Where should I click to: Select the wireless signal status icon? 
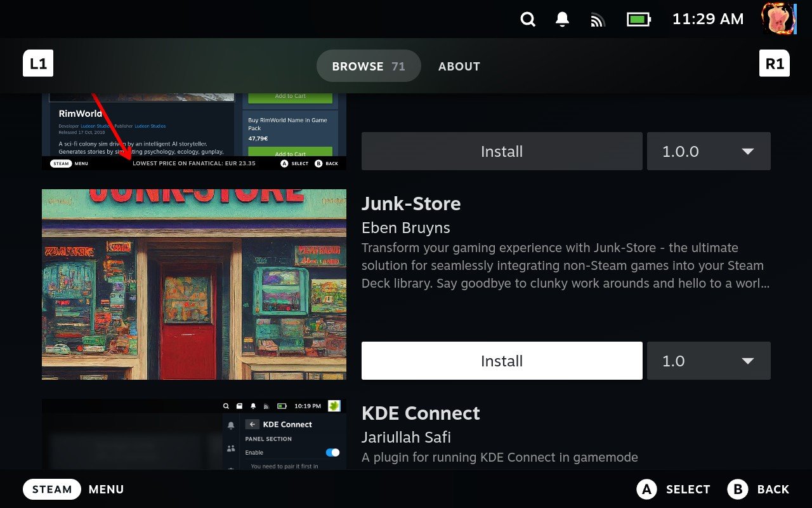pyautogui.click(x=597, y=19)
